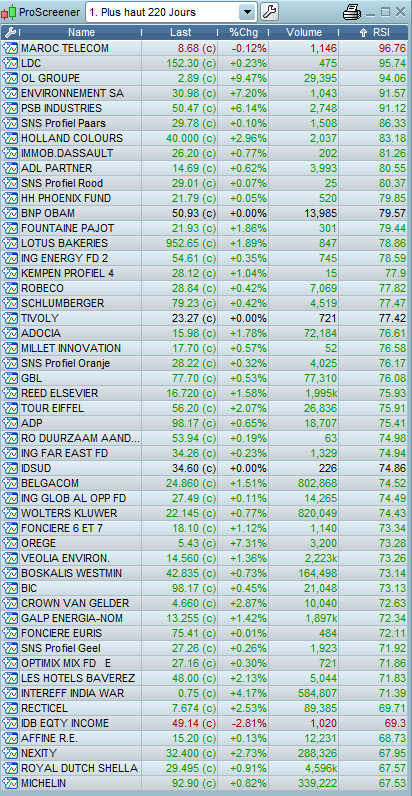The image size is (412, 796).
Task: Select the ROBECO row name
Action: pyautogui.click(x=43, y=288)
